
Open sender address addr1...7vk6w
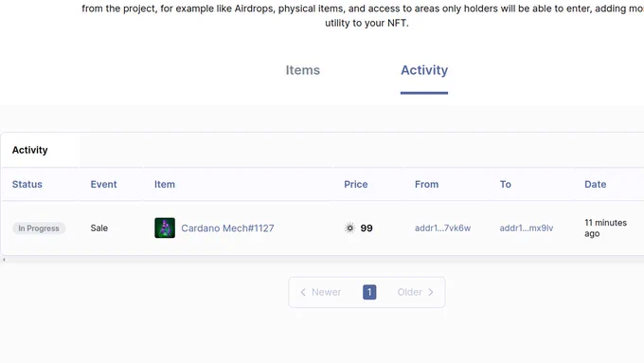pyautogui.click(x=443, y=228)
